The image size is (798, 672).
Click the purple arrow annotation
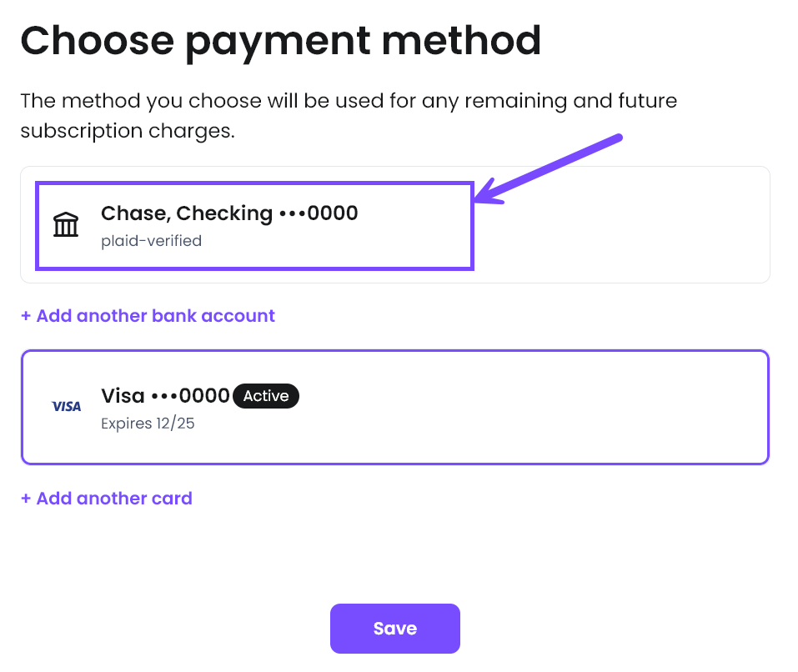pyautogui.click(x=549, y=169)
